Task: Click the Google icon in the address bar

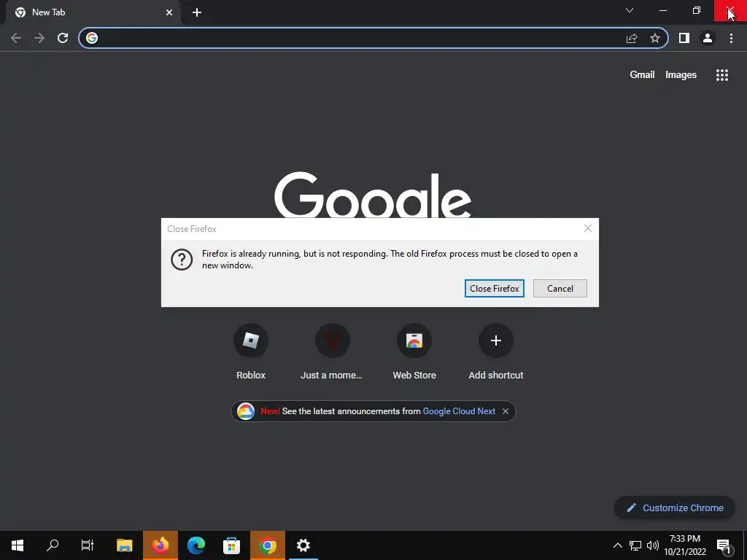Action: coord(92,38)
